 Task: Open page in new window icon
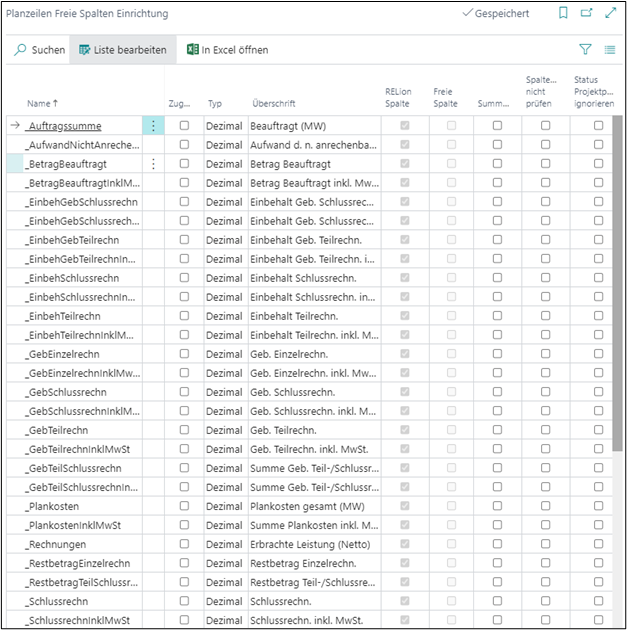(x=586, y=14)
